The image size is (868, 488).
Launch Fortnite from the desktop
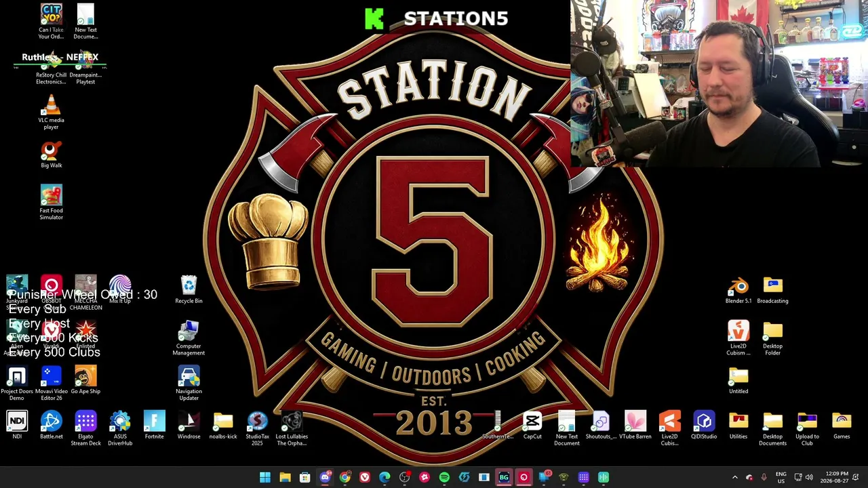pos(154,425)
